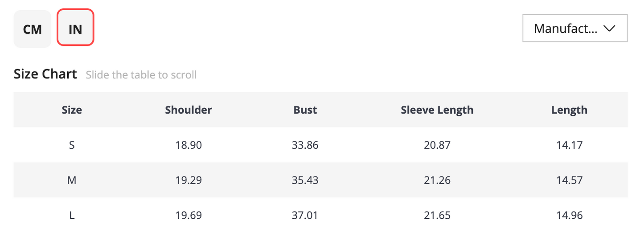Viewport: 644px width, 237px height.
Task: Select the size S row label
Action: pyautogui.click(x=72, y=145)
